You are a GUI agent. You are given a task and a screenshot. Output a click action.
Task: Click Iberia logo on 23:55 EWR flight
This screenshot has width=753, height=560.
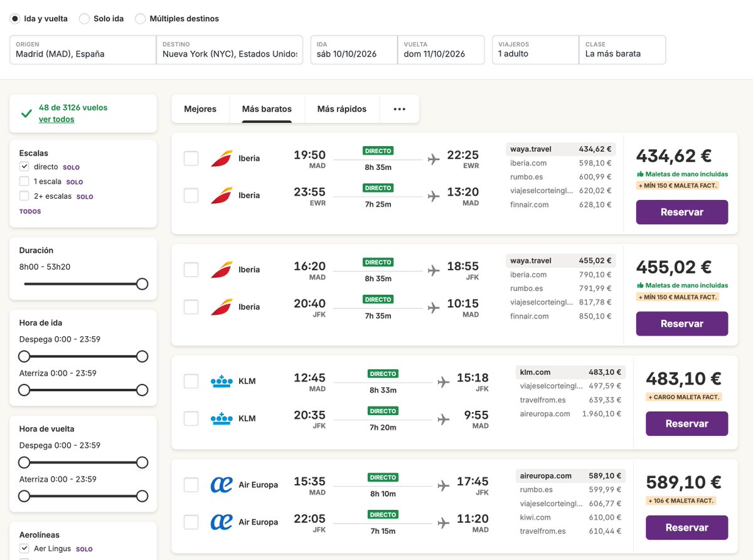(x=221, y=196)
